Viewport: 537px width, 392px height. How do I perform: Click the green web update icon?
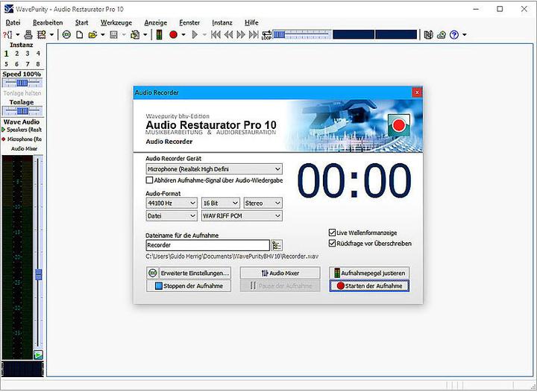(x=441, y=34)
